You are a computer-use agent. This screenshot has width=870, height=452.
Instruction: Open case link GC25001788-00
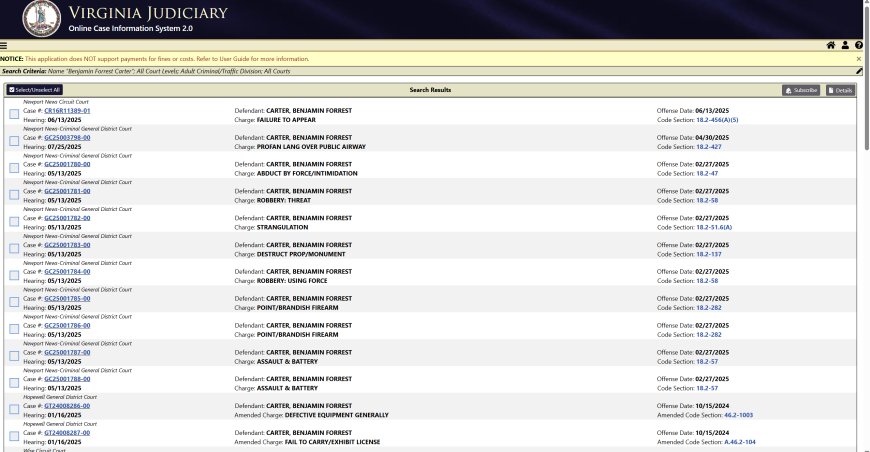coord(67,379)
